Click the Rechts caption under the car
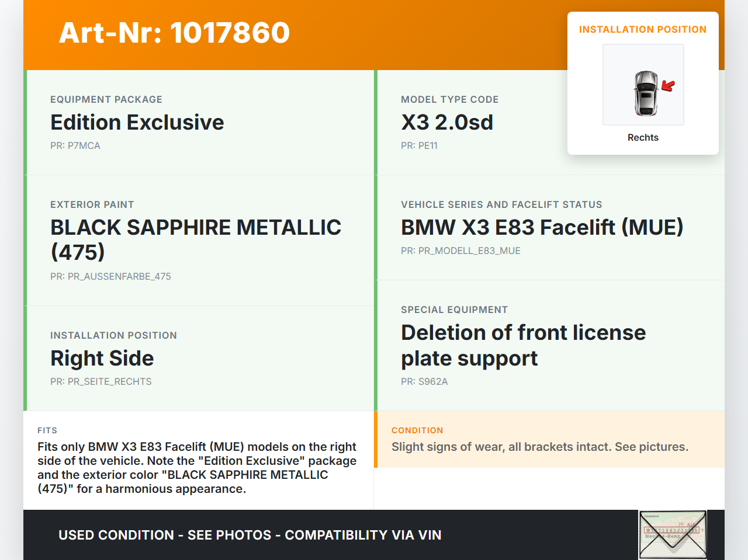Viewport: 748px width, 560px height. [642, 138]
